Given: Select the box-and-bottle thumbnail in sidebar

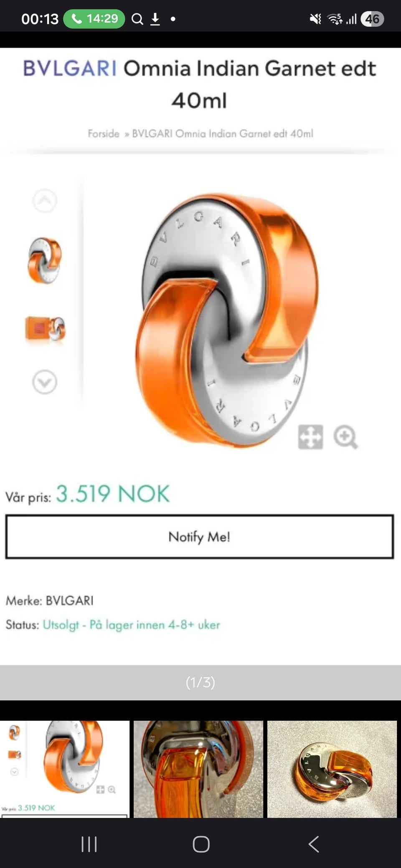Looking at the screenshot, I should click(x=45, y=329).
